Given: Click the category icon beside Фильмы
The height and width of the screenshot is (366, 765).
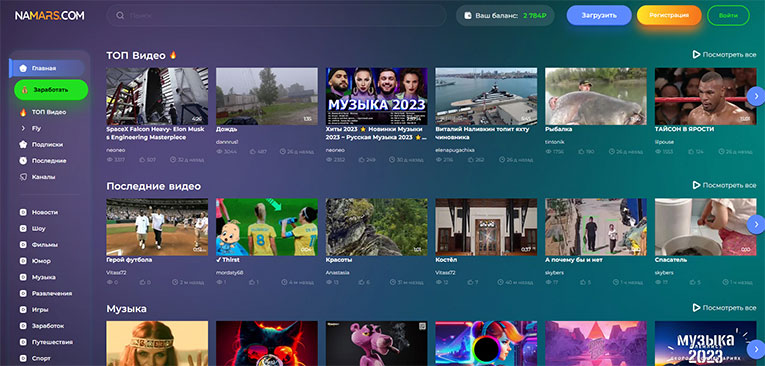Looking at the screenshot, I should 23,244.
